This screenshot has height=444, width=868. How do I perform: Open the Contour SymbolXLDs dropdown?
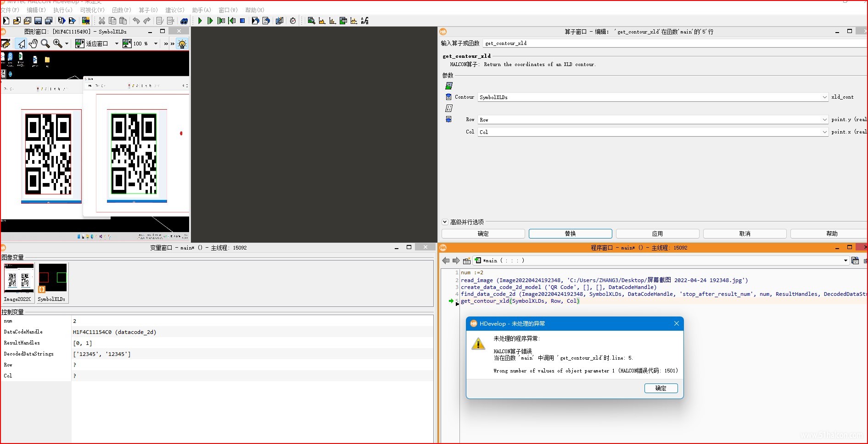(x=825, y=97)
